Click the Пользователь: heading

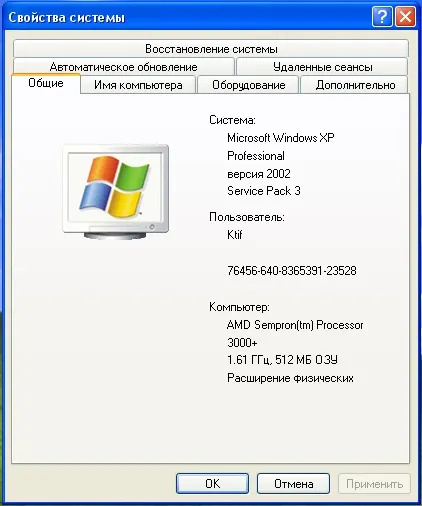[247, 217]
